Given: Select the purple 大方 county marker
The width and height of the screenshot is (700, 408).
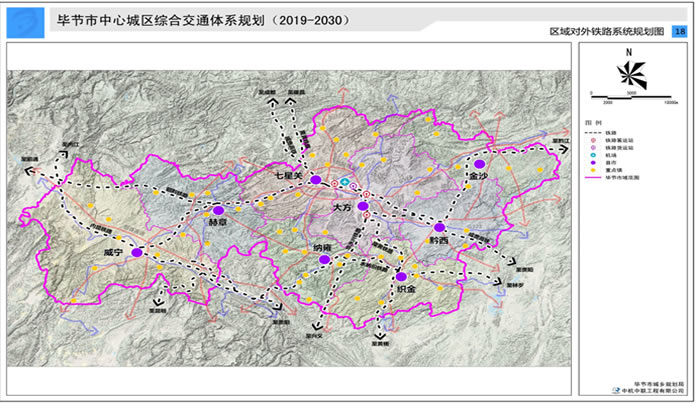Looking at the screenshot, I should point(363,206).
